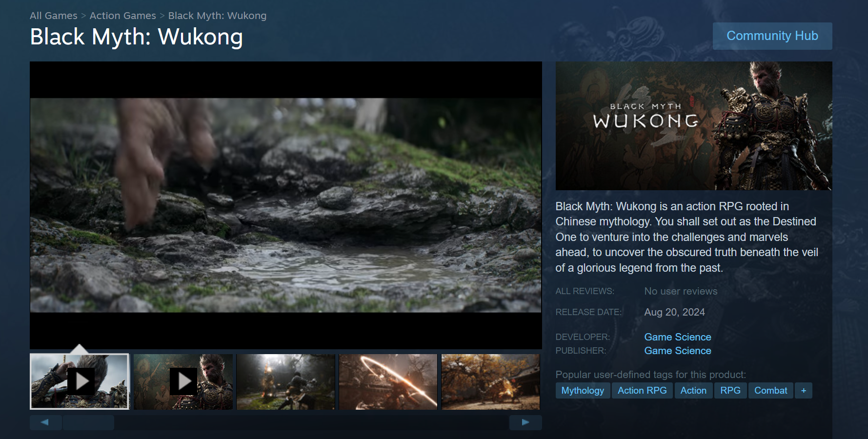Click 'Popular user-defined tags for this product:' text
This screenshot has width=868, height=439.
pyautogui.click(x=650, y=375)
